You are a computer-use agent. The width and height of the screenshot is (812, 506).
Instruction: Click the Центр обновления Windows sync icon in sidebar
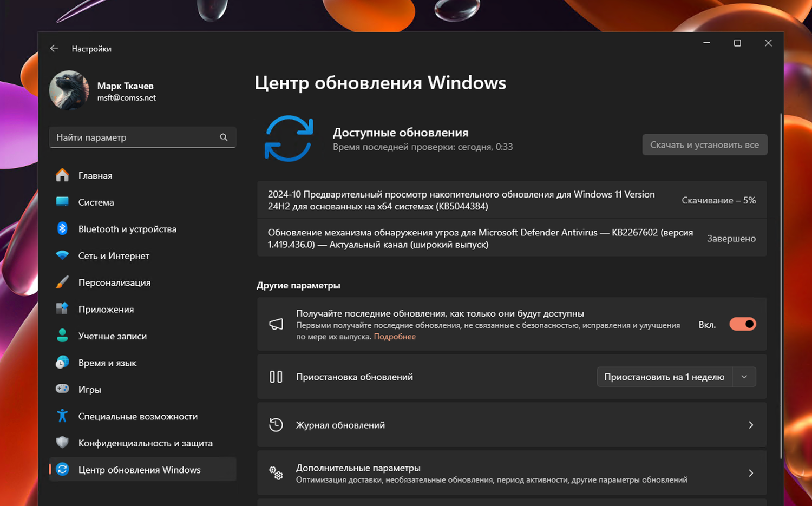62,469
